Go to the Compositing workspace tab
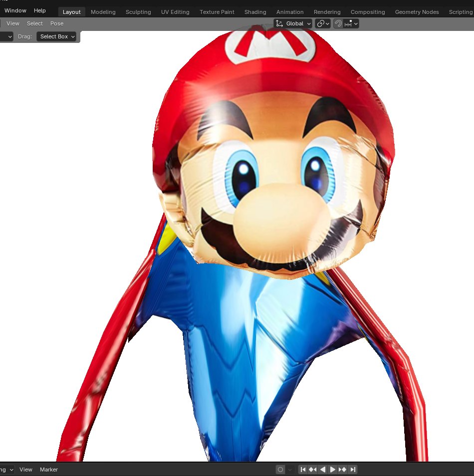The width and height of the screenshot is (474, 476). (368, 12)
